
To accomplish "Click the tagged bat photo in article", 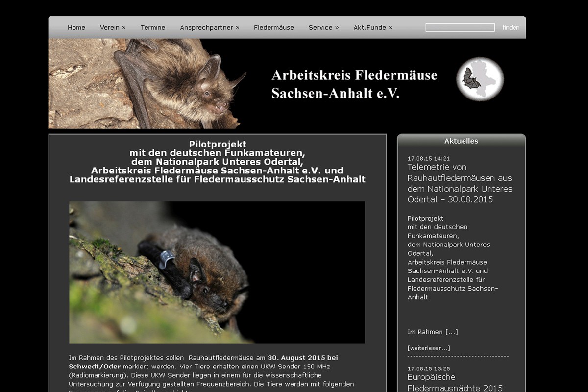I will tap(217, 272).
